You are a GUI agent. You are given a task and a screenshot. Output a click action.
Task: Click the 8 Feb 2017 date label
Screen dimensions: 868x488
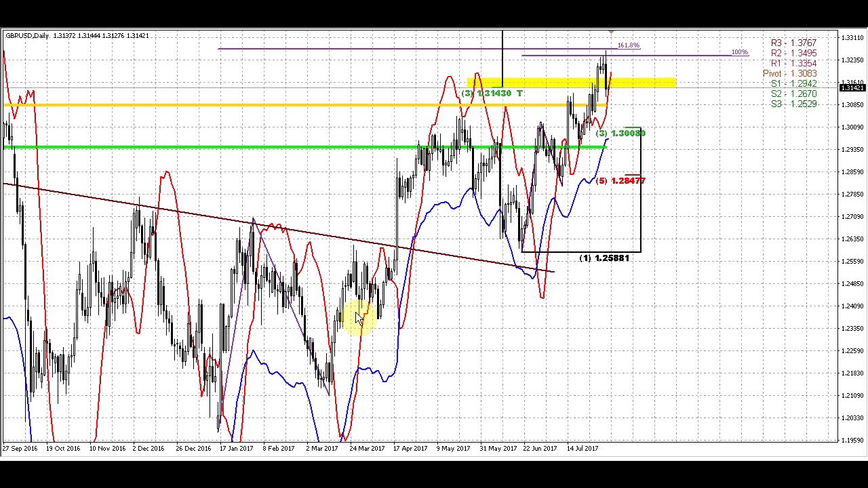coord(279,449)
